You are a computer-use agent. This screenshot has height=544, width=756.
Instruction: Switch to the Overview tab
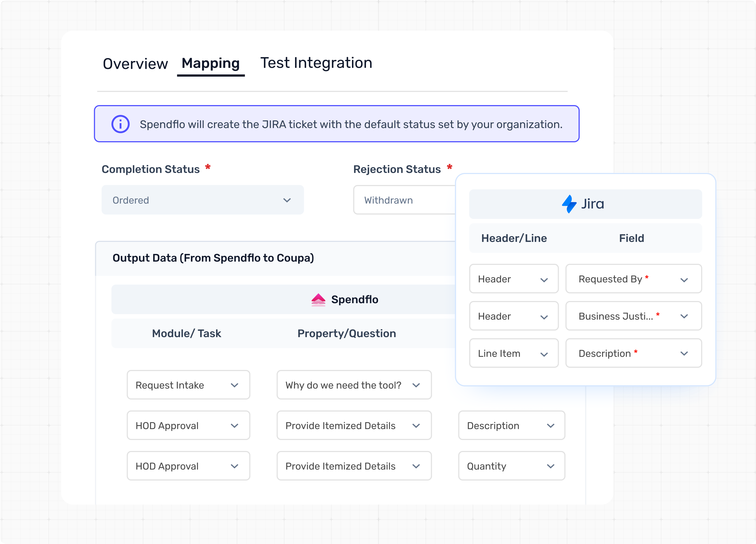click(x=135, y=64)
